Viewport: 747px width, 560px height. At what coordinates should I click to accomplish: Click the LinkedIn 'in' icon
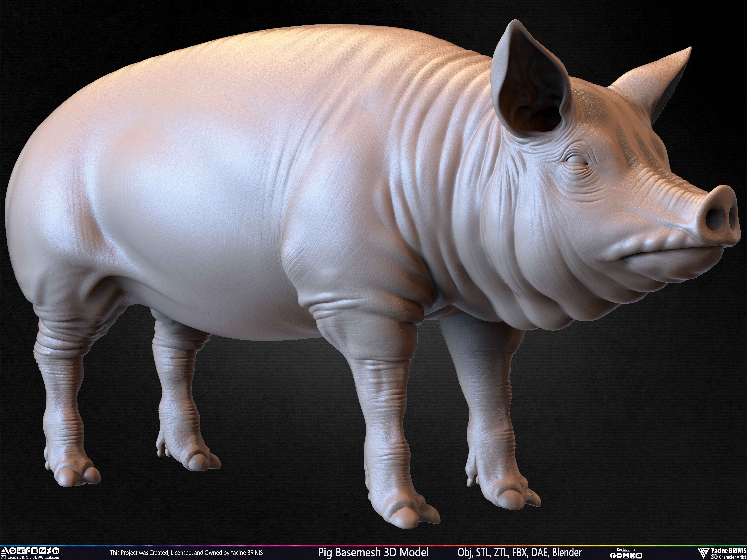[56, 551]
